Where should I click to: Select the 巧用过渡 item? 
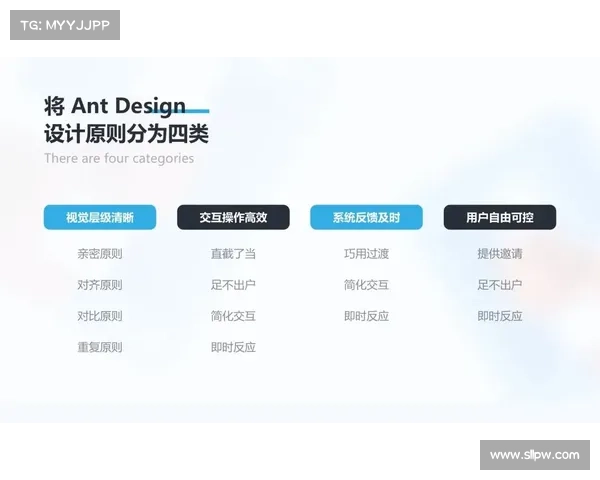tap(366, 254)
